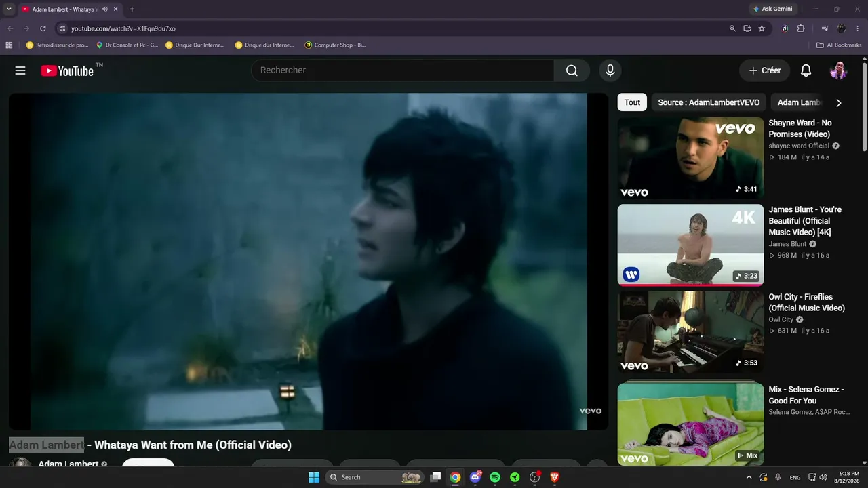Close the Adam Lambert browser tab
The image size is (868, 488).
pyautogui.click(x=117, y=9)
